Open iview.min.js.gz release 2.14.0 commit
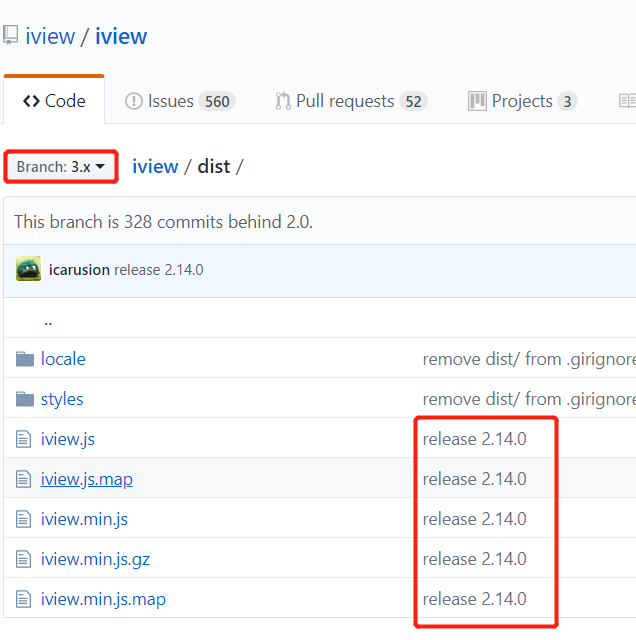Screen dimensions: 636x640 click(474, 559)
